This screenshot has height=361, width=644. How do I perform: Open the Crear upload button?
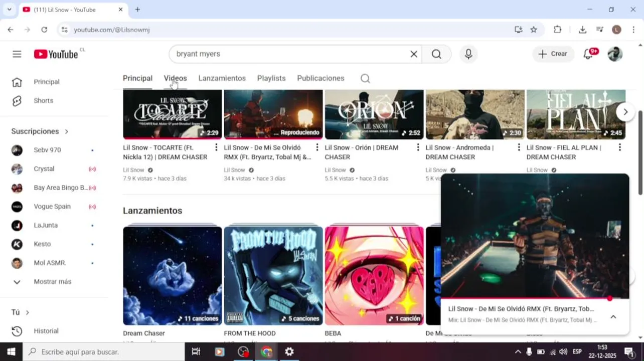pos(553,54)
